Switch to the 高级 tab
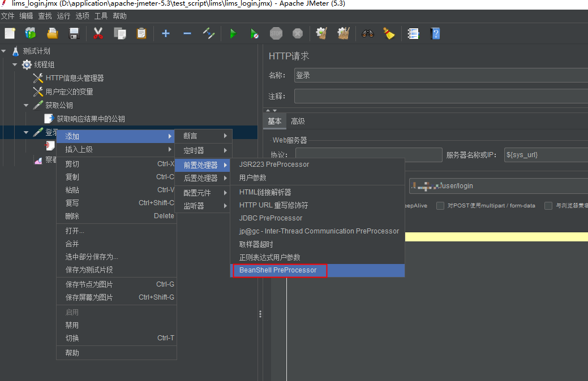 298,122
